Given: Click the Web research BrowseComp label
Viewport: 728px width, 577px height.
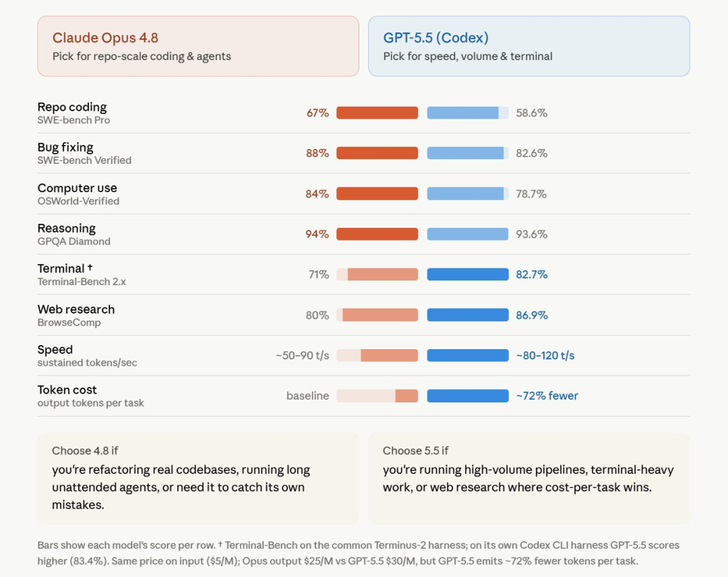Looking at the screenshot, I should pos(76,315).
